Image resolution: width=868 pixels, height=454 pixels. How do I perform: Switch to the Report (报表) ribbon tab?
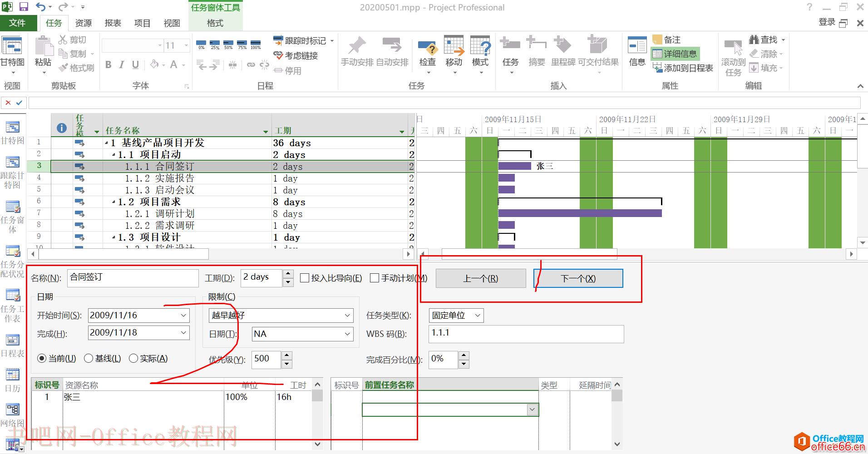pos(113,23)
